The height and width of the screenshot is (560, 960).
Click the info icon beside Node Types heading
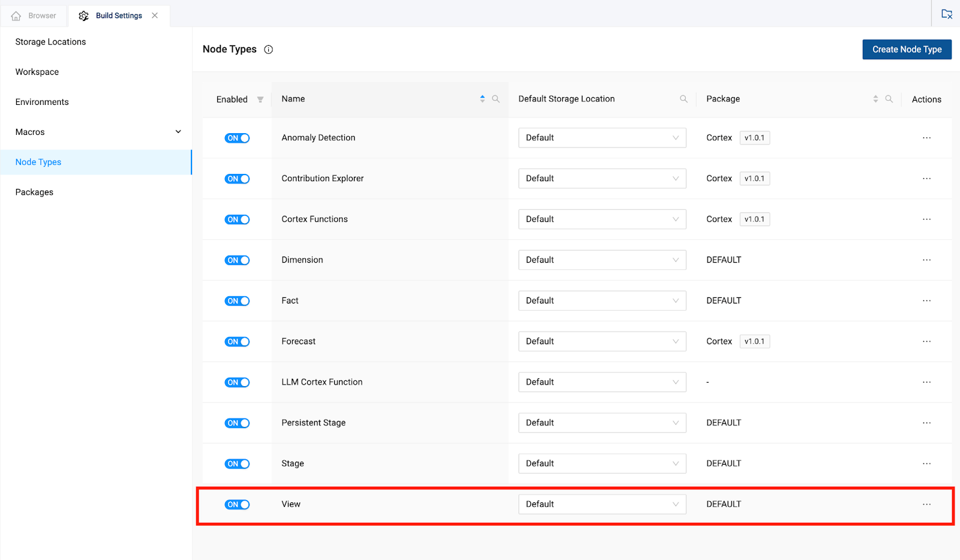(x=268, y=50)
